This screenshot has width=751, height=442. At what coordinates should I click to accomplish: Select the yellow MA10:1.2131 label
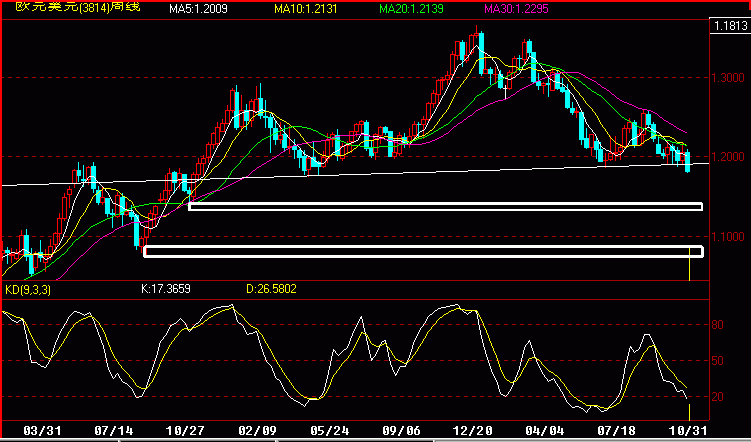(x=306, y=8)
